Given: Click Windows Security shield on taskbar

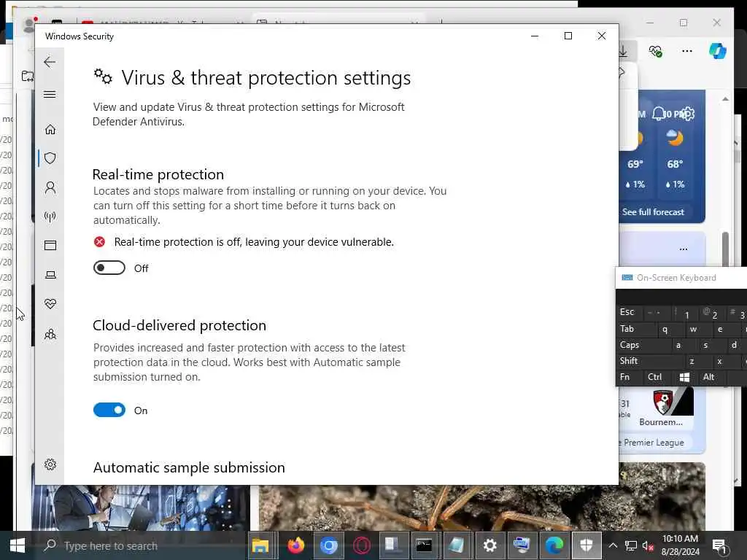Looking at the screenshot, I should coord(587,545).
